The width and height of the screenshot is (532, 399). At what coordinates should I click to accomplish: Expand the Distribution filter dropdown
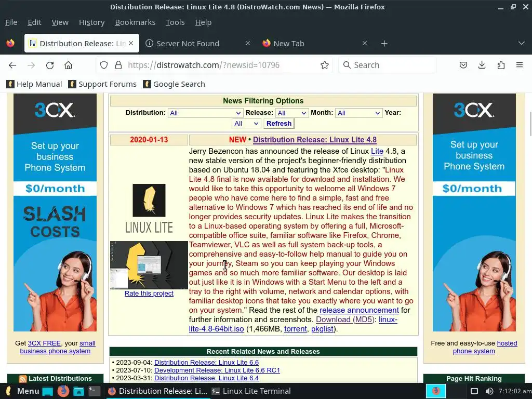click(x=205, y=113)
